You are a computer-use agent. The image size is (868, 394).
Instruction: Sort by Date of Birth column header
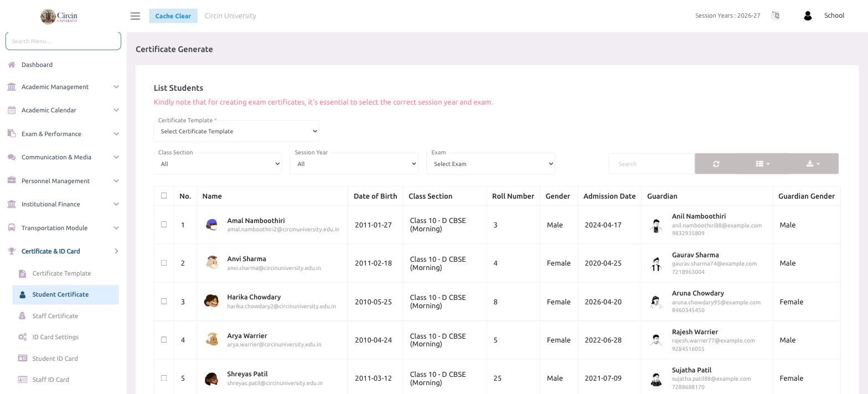[x=375, y=196]
